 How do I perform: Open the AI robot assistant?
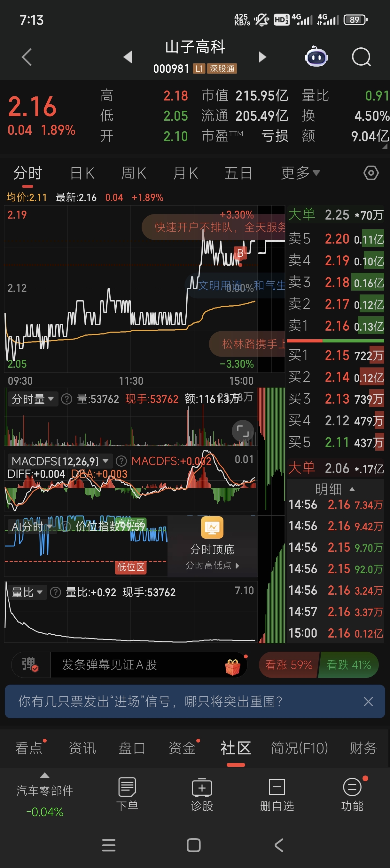[316, 56]
